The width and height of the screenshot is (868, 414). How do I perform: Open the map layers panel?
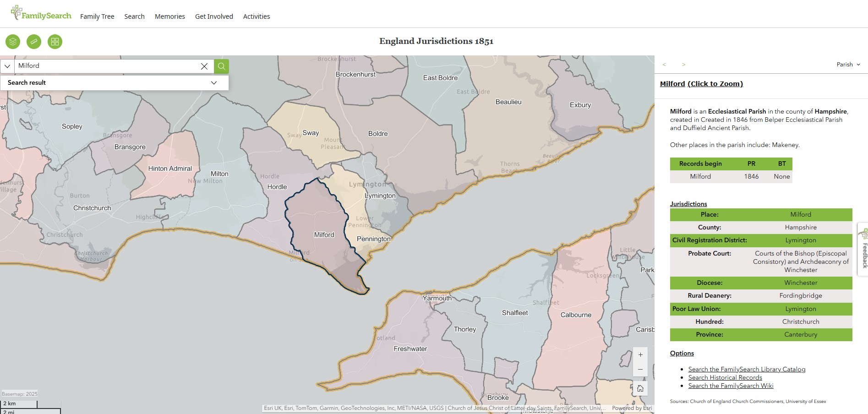tap(13, 41)
